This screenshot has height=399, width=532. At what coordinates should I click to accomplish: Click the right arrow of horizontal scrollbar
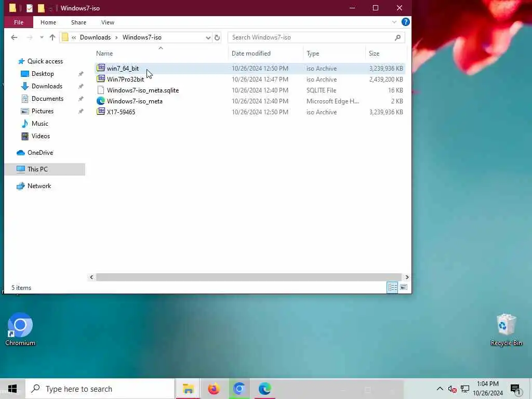[407, 277]
